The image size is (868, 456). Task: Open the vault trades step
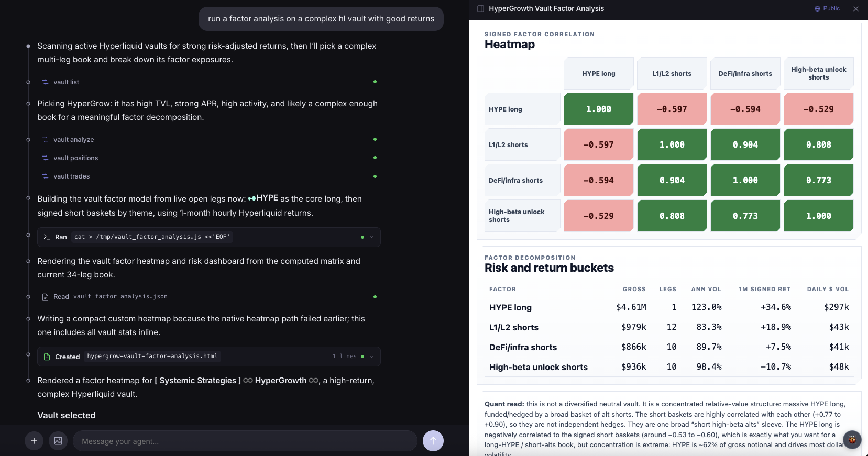click(x=71, y=176)
